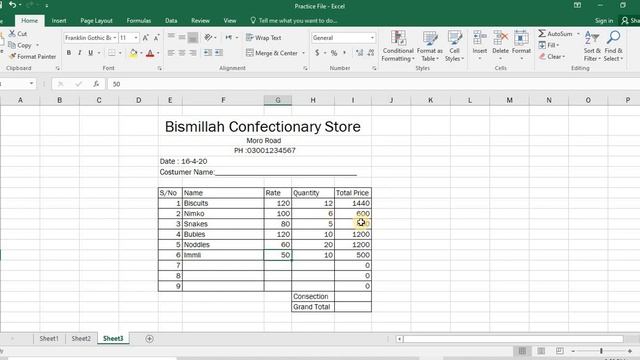This screenshot has width=640, height=360.
Task: Click the Cut scissors icon
Action: (13, 33)
